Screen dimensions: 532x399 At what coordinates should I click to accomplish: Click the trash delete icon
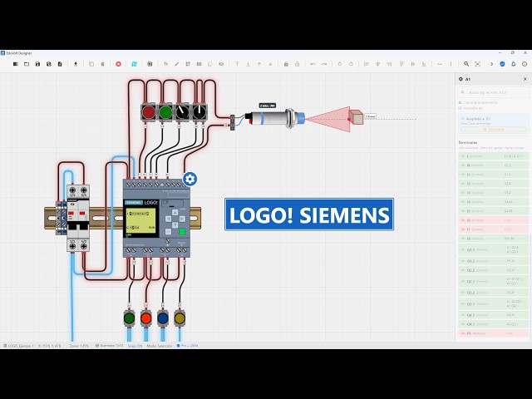pyautogui.click(x=102, y=64)
